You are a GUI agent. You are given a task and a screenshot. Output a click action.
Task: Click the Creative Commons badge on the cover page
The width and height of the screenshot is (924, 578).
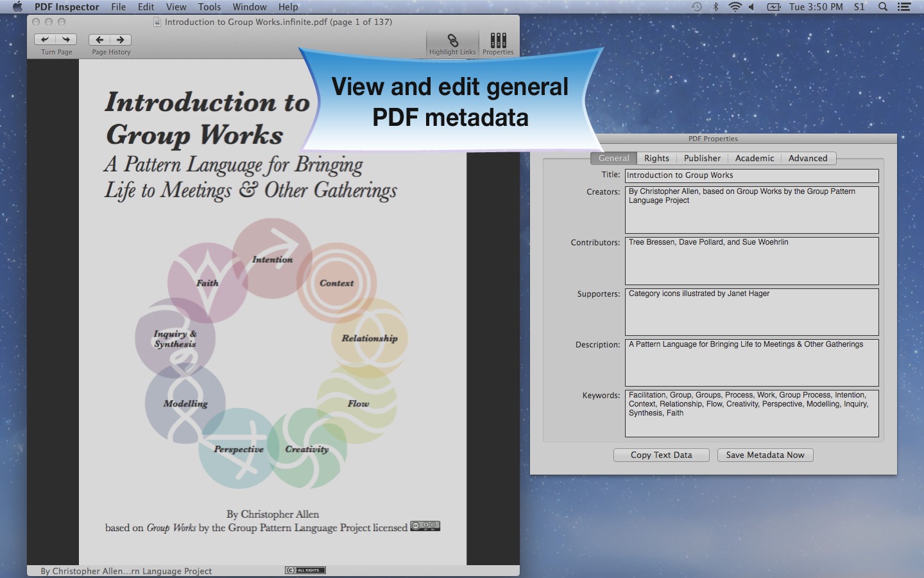point(425,526)
